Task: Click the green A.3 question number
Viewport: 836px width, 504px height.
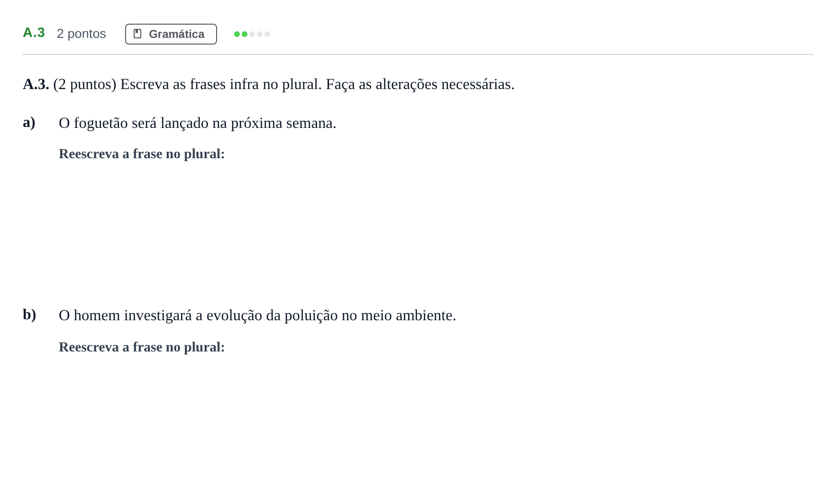Action: (34, 33)
